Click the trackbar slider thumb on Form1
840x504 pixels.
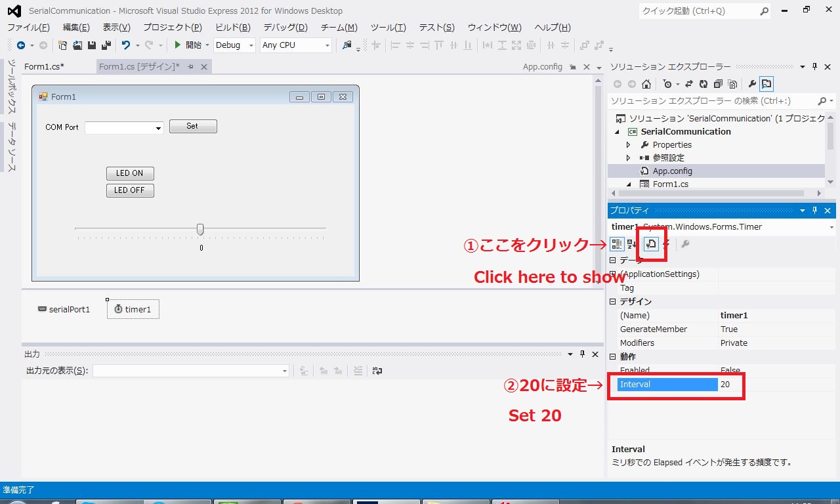pos(200,229)
